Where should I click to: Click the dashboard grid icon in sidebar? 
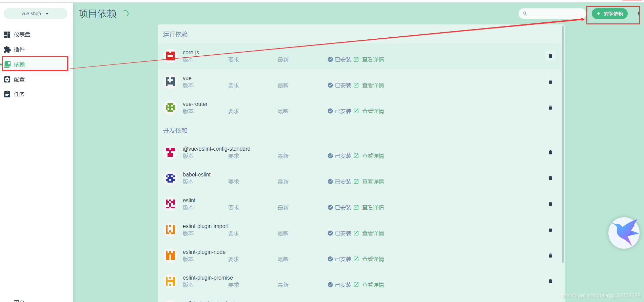click(7, 35)
